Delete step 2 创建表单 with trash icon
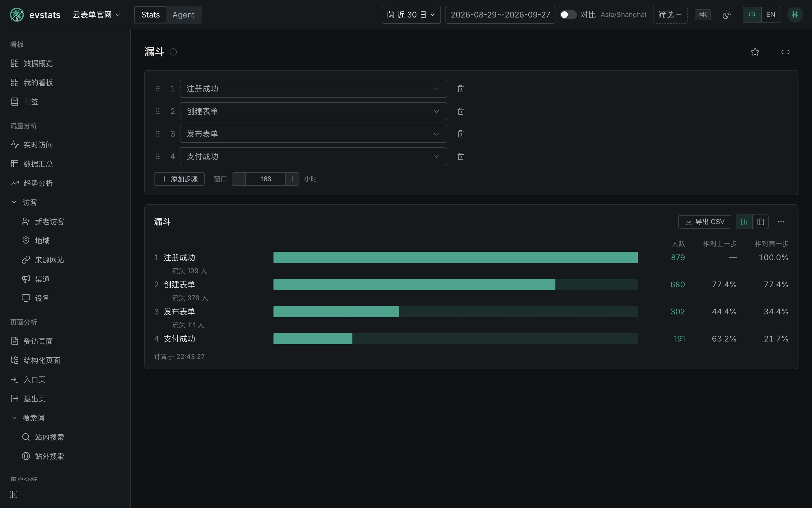Image resolution: width=812 pixels, height=508 pixels. point(461,111)
